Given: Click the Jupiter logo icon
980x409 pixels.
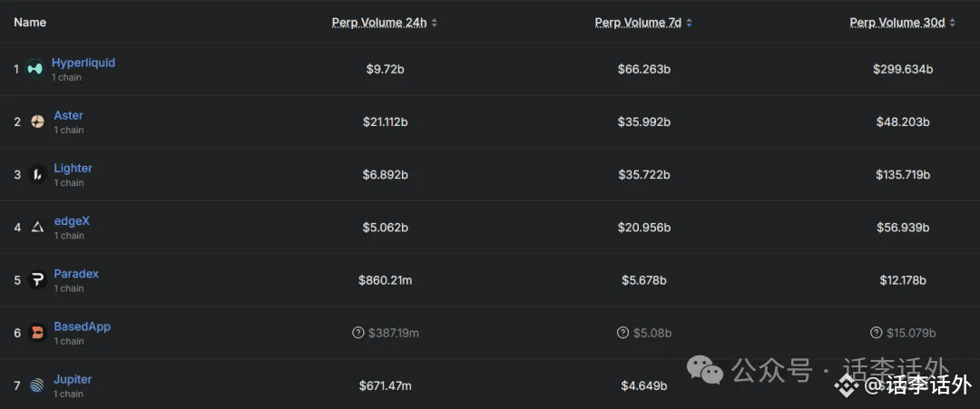Looking at the screenshot, I should click(x=37, y=386).
